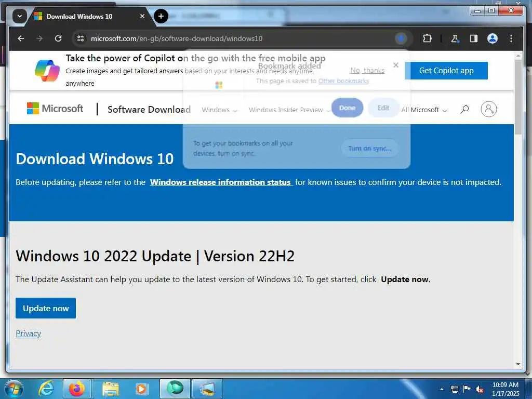This screenshot has height=399, width=532.
Task: Go forward with the forward arrow
Action: (x=39, y=38)
